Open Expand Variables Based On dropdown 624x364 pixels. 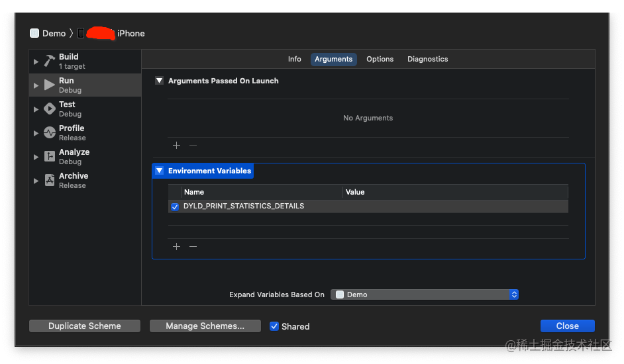(x=425, y=295)
